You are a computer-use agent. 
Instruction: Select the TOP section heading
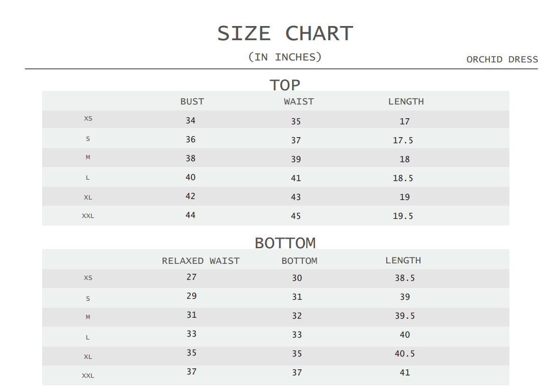coord(285,85)
